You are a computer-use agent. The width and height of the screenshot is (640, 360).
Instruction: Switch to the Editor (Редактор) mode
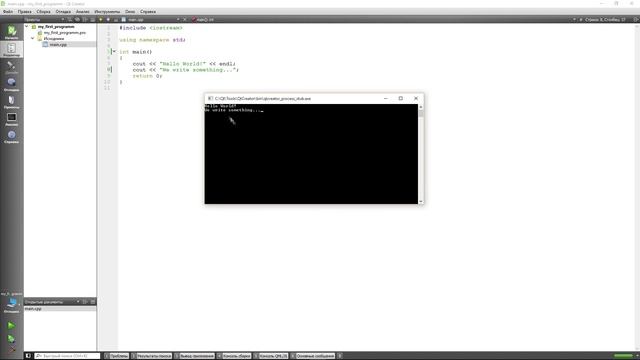[11, 49]
